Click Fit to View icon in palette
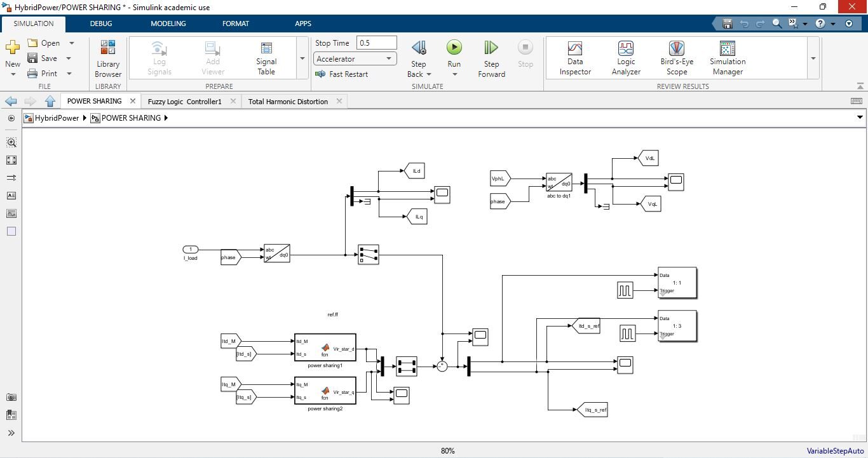868x458 pixels. 11,160
